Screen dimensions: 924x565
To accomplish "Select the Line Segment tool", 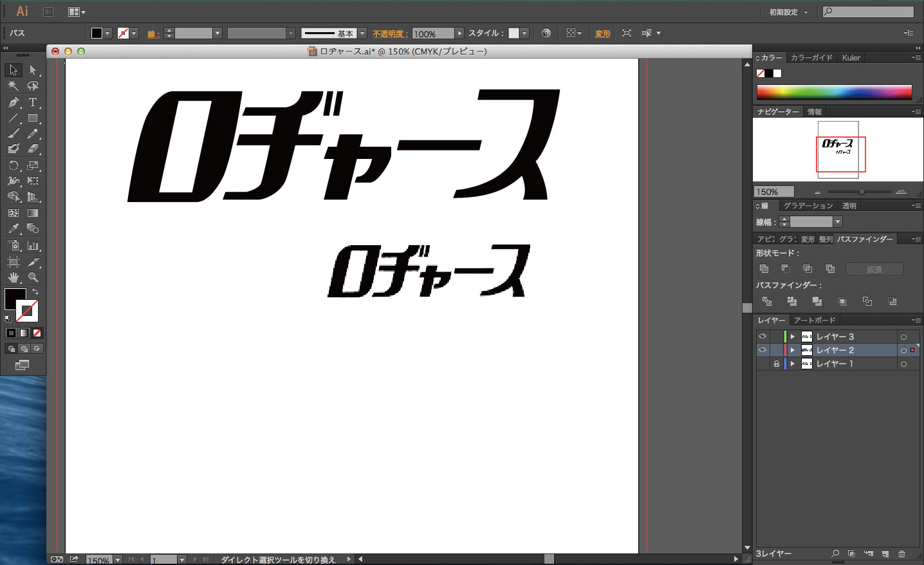I will coord(14,118).
